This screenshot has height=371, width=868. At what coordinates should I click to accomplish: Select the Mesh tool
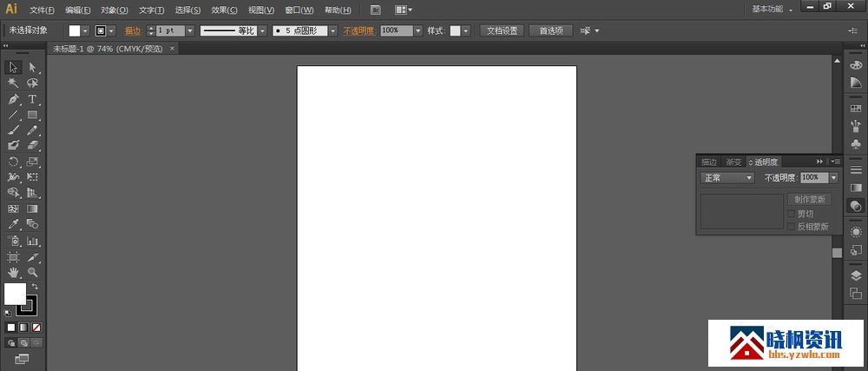14,209
